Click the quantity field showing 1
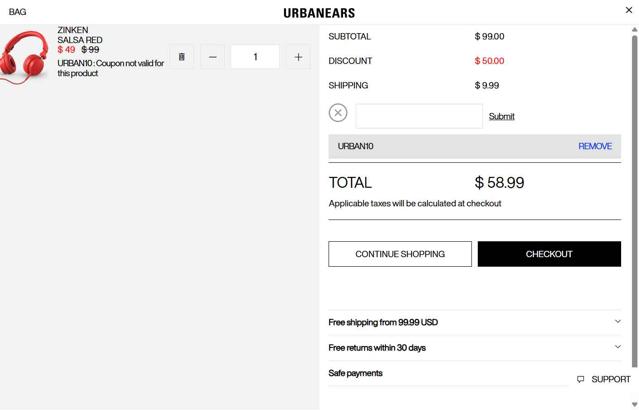Screen dimensions: 639x410 (x=255, y=57)
